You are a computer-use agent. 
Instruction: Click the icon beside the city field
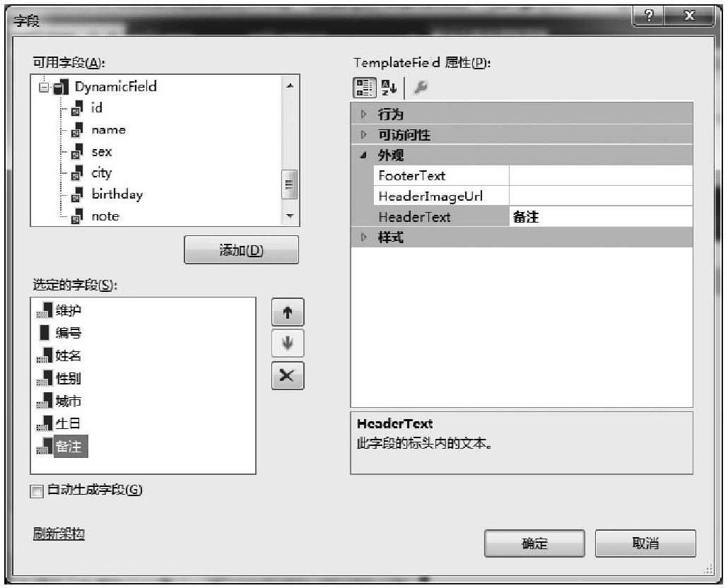77,173
